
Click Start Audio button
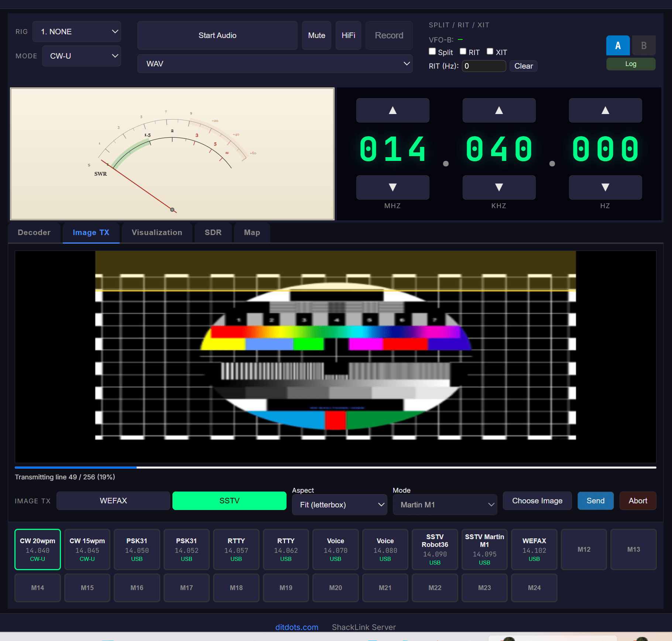tap(217, 35)
